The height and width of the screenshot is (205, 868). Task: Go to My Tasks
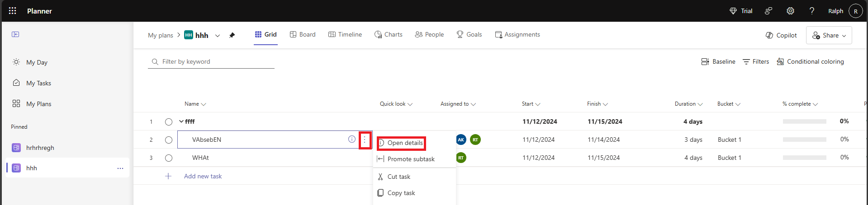coord(38,83)
